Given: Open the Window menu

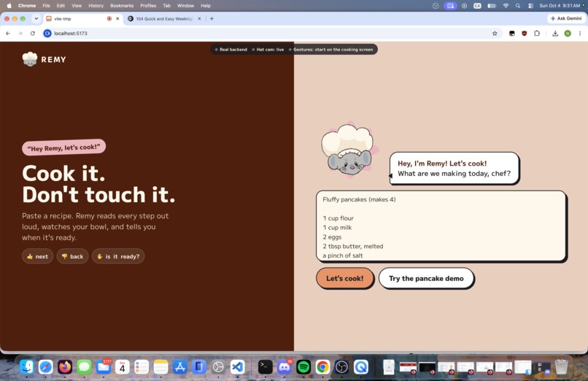Looking at the screenshot, I should coord(185,6).
